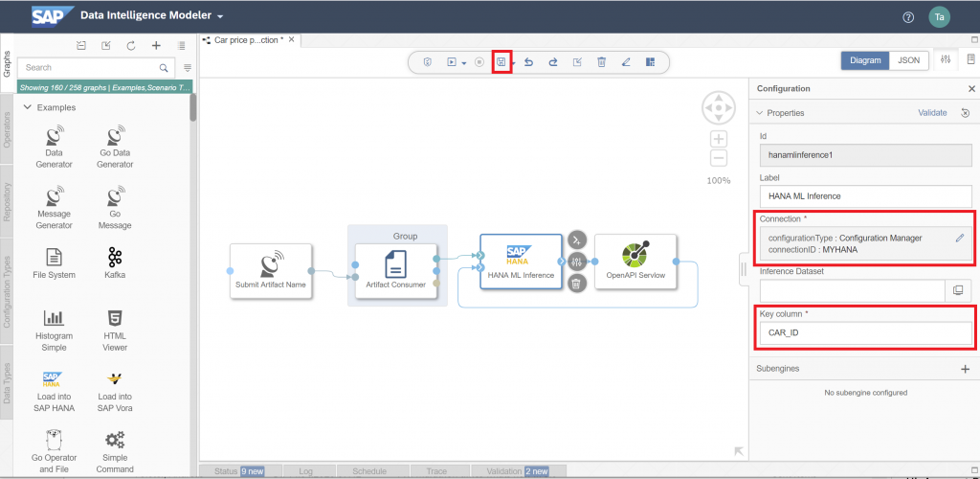Open the graph filter menu icon

pos(188,67)
